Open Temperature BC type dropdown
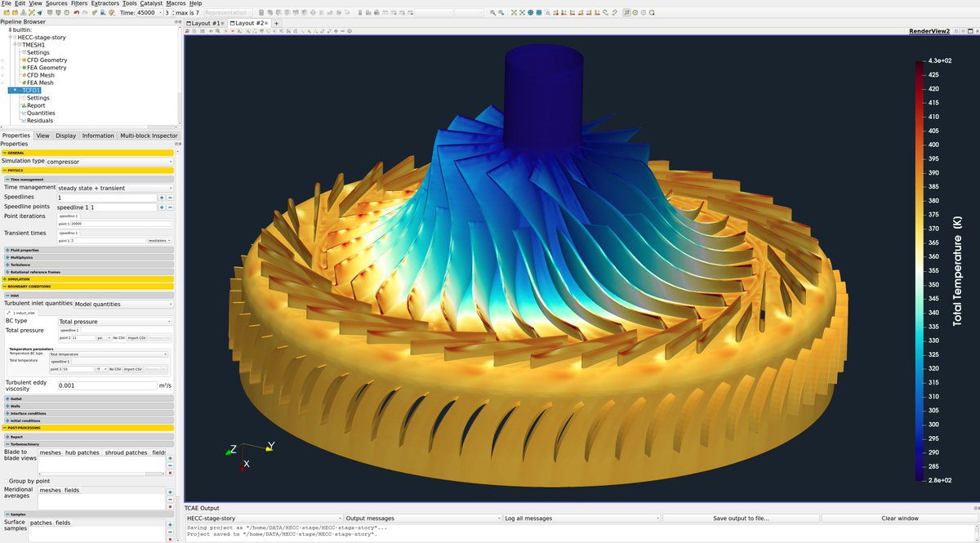 tap(108, 354)
